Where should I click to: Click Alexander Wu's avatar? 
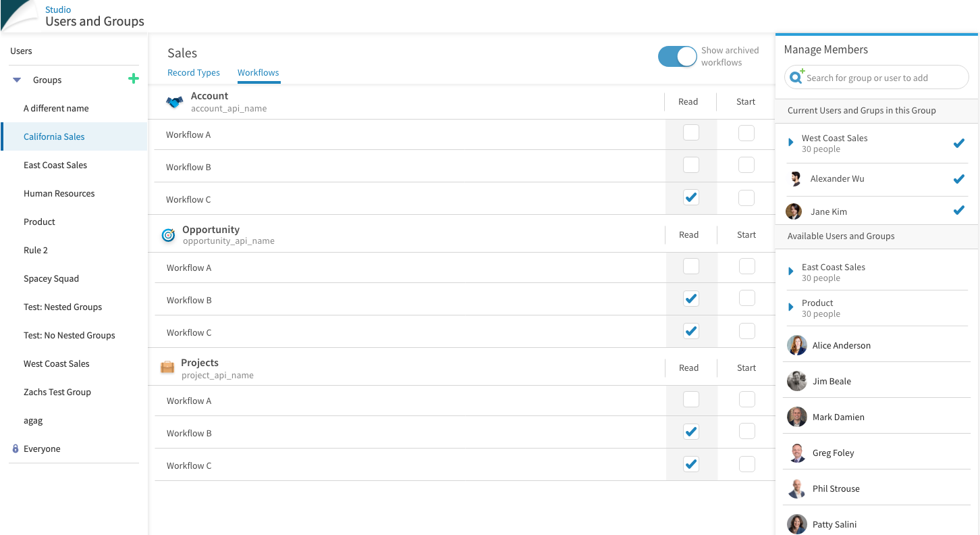click(795, 179)
